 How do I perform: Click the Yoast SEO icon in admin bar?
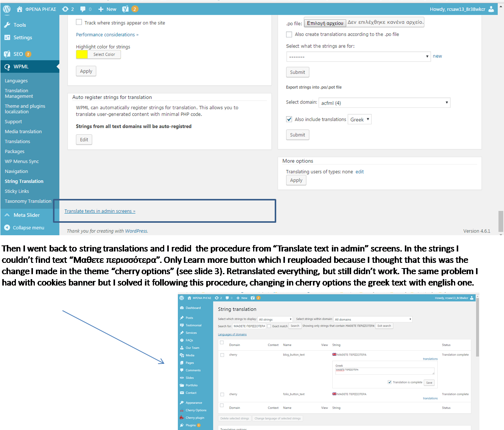pos(126,9)
